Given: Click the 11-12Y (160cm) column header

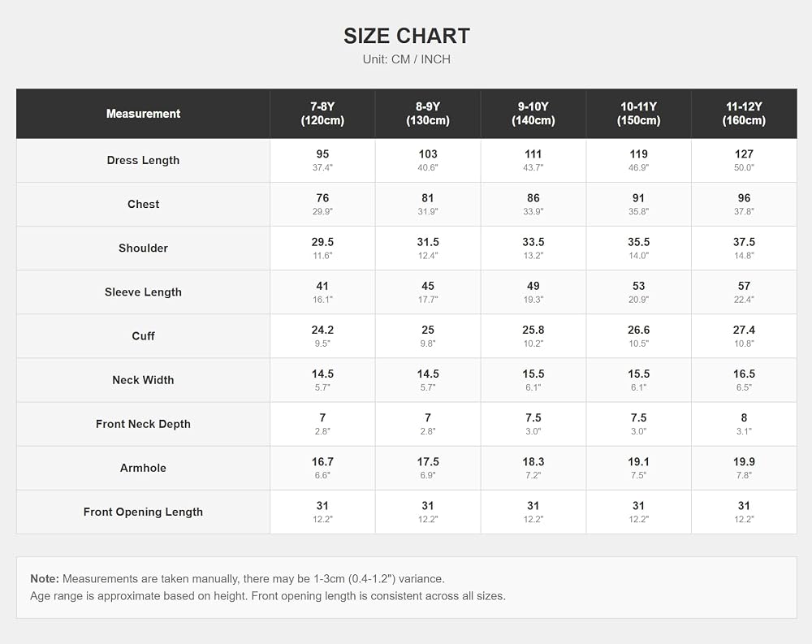Looking at the screenshot, I should coord(744,114).
